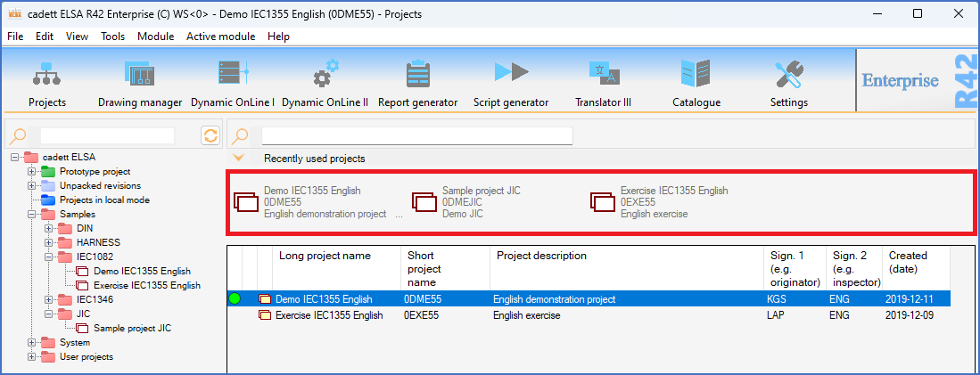Sort by Sign. 2 inspector column
Screen dimensions: 980x375
tap(853, 268)
